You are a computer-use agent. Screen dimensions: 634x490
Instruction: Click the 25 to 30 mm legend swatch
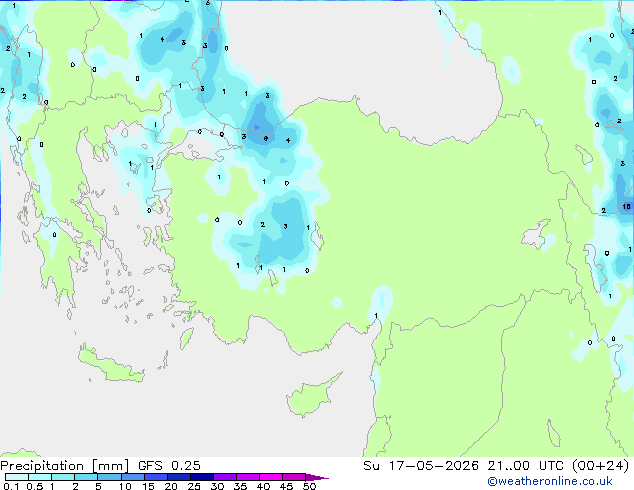pyautogui.click(x=201, y=477)
